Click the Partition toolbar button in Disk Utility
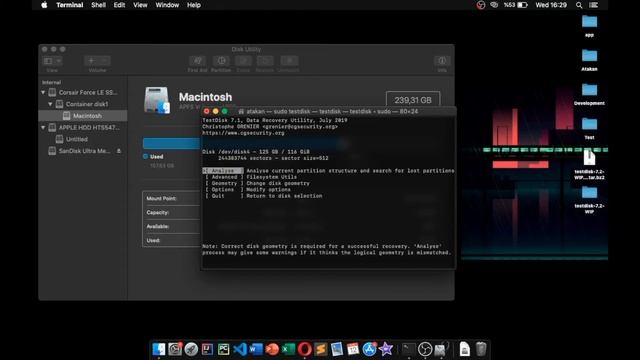 221,61
